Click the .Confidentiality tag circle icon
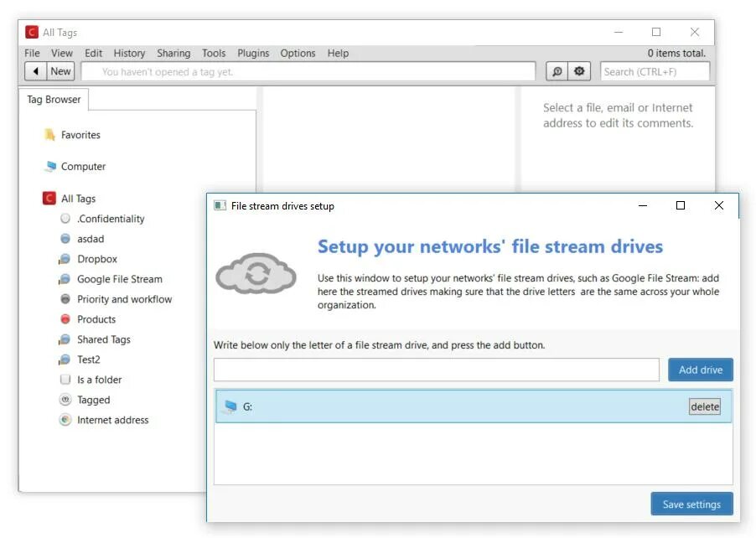This screenshot has height=538, width=756. click(65, 219)
